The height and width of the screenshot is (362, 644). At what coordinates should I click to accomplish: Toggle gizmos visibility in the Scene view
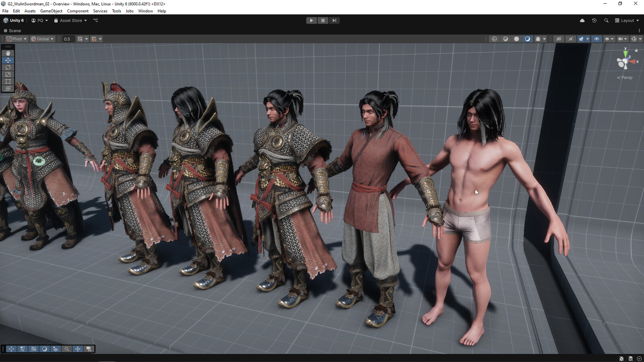(634, 39)
